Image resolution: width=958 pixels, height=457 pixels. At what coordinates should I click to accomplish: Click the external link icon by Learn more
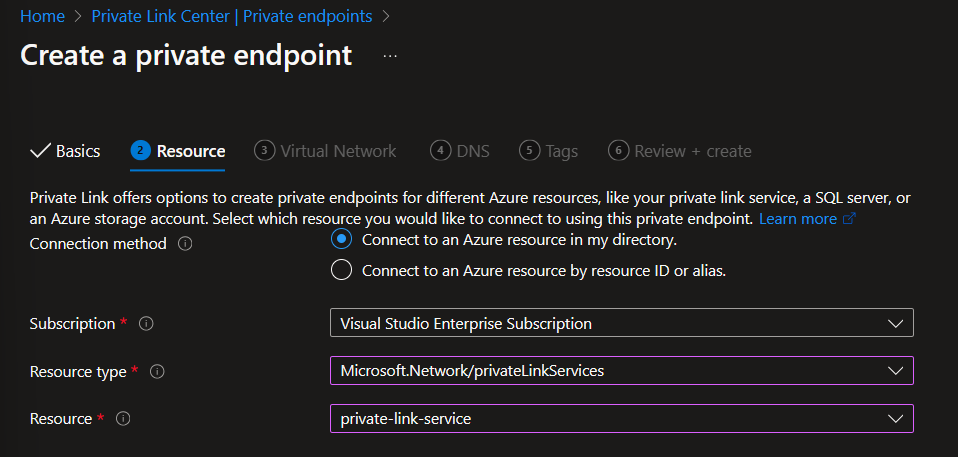pyautogui.click(x=850, y=219)
